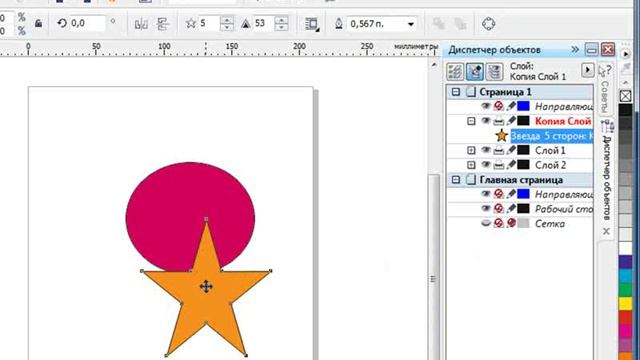Expand the Слой 1 layer
The height and width of the screenshot is (360, 640).
471,150
